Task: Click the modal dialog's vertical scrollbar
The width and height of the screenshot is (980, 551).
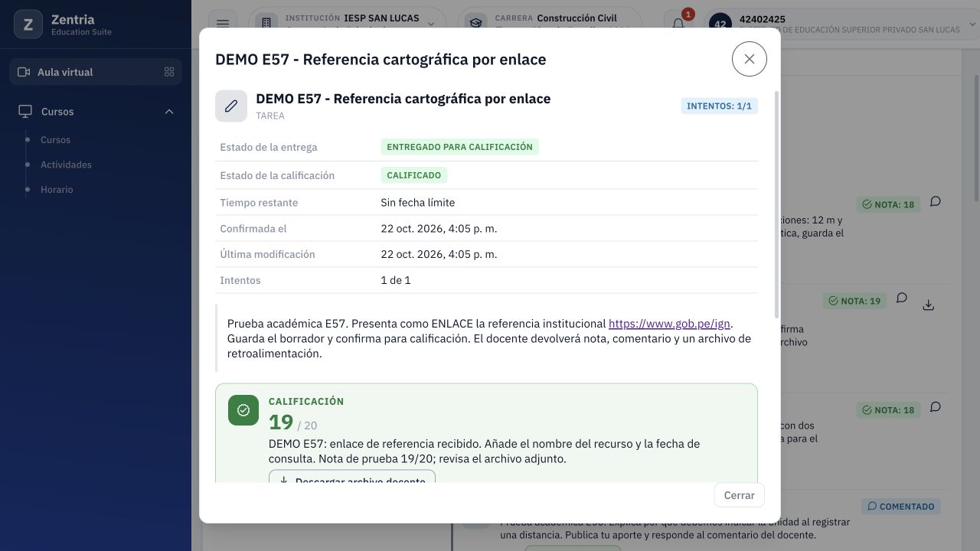Action: (x=777, y=204)
